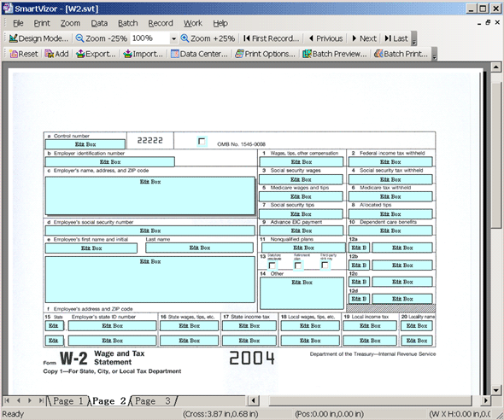The width and height of the screenshot is (504, 420).
Task: Click the Reset toolbar icon
Action: [14, 54]
